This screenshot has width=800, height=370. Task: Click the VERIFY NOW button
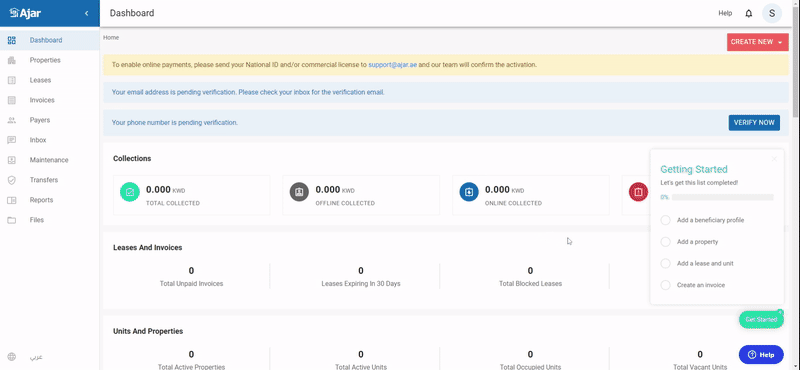pos(754,122)
